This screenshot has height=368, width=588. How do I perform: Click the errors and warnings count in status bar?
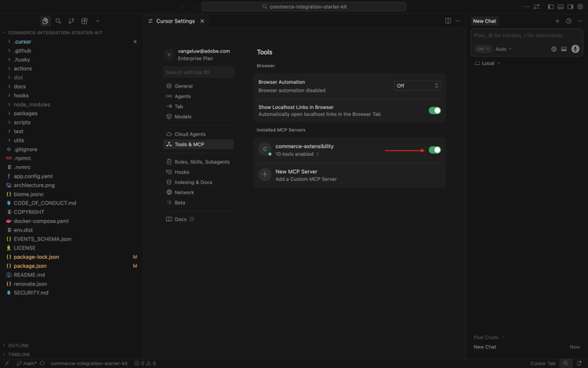tap(145, 363)
